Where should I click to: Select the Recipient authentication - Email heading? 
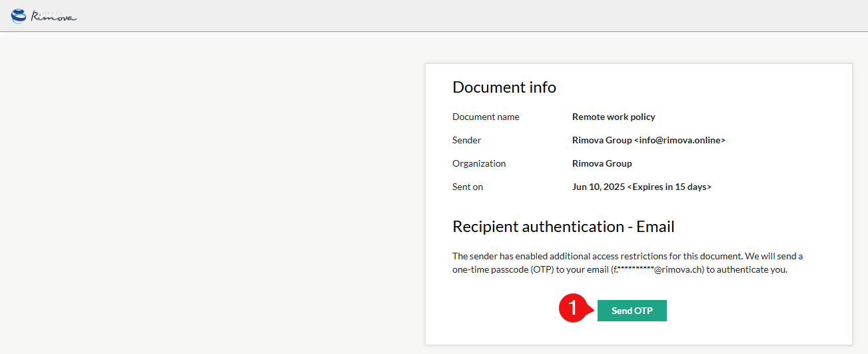coord(563,227)
